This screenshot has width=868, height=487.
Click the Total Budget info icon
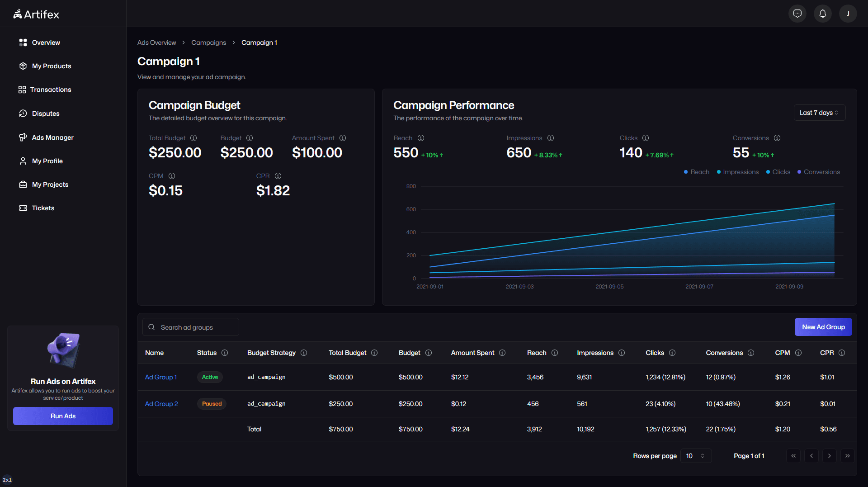193,138
